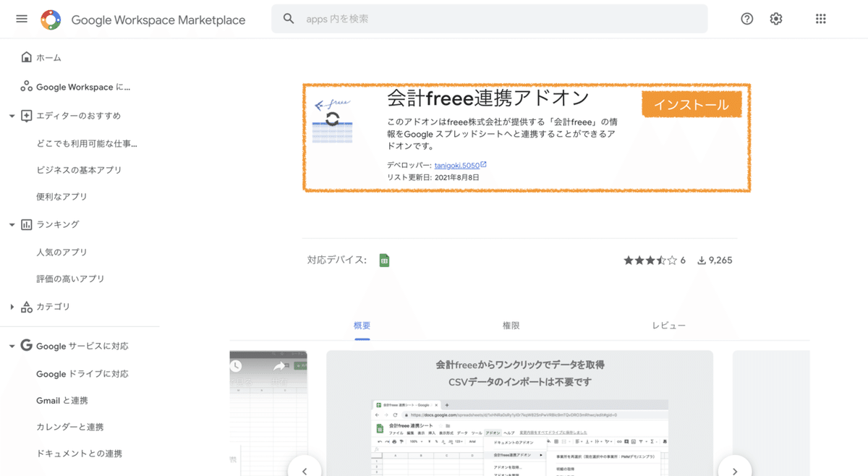Viewport: 868px width, 476px height.
Task: Open 評価の高いアプリ in sidebar
Action: pos(70,279)
